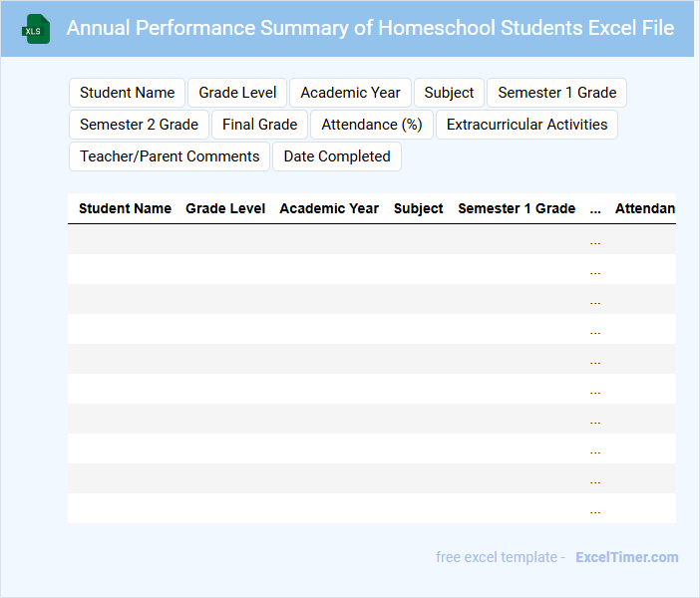Select the Academic Year column header
This screenshot has height=598, width=700.
[329, 208]
